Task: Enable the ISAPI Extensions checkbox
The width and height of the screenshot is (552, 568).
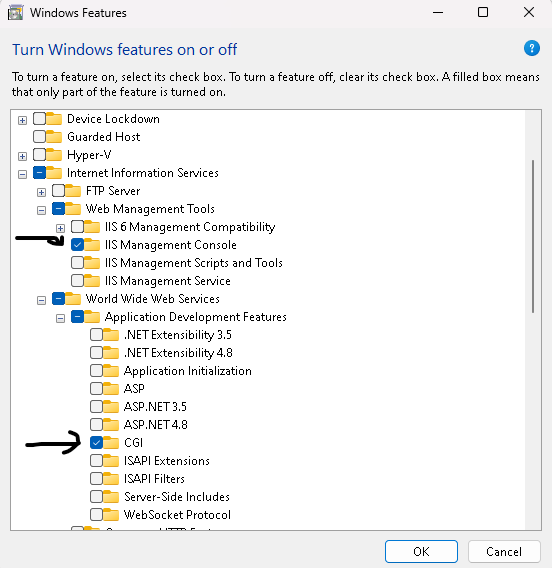Action: coord(96,460)
